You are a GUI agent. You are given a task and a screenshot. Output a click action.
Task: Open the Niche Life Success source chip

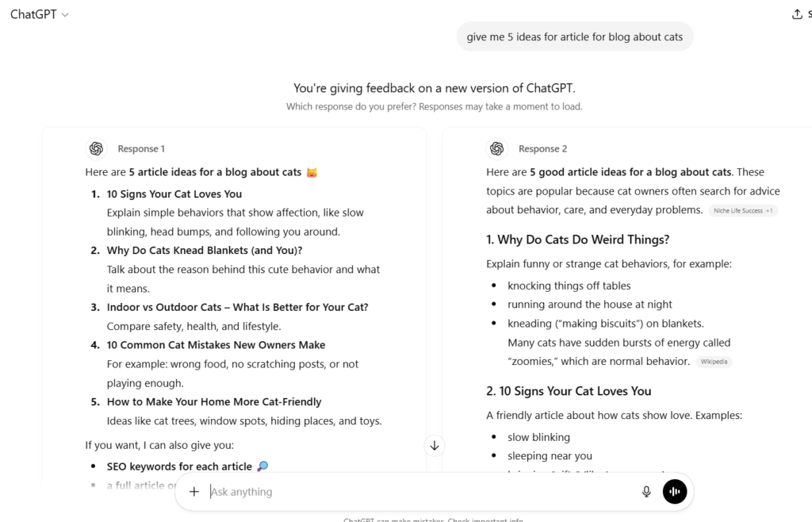(744, 210)
